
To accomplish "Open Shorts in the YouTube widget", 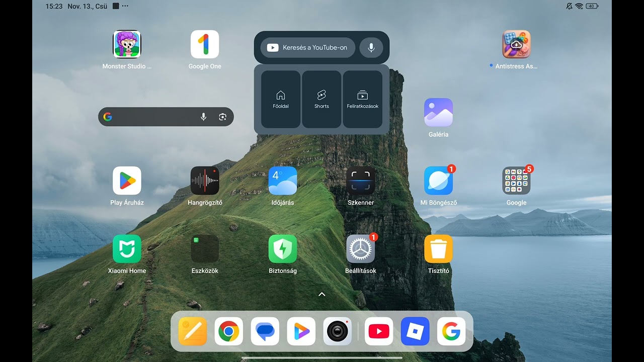I will click(x=321, y=100).
